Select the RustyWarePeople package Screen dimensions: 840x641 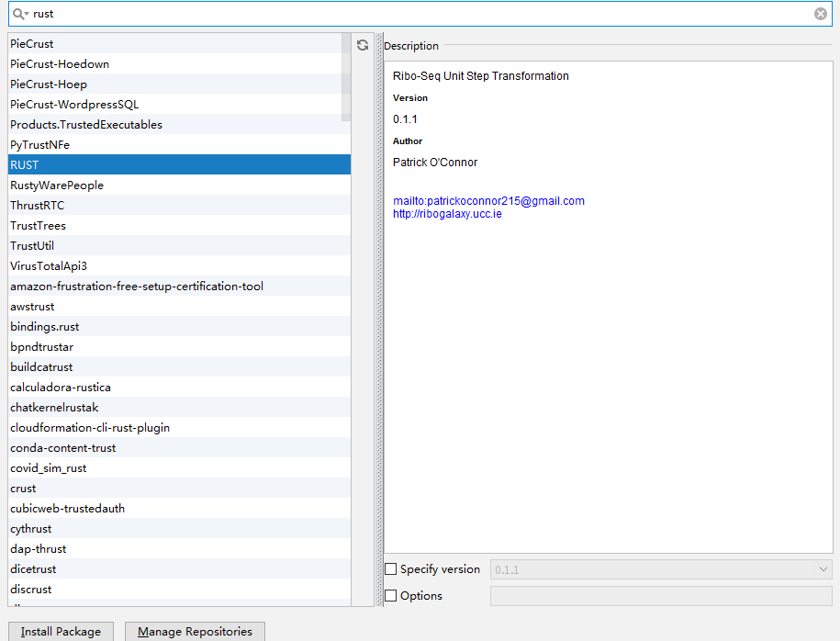tap(179, 185)
